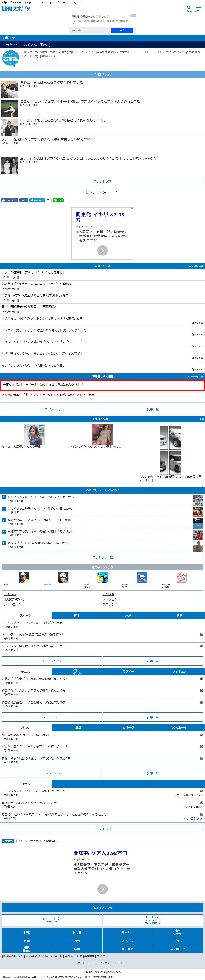Click the コラムトップ button below new columns

[x=102, y=181]
